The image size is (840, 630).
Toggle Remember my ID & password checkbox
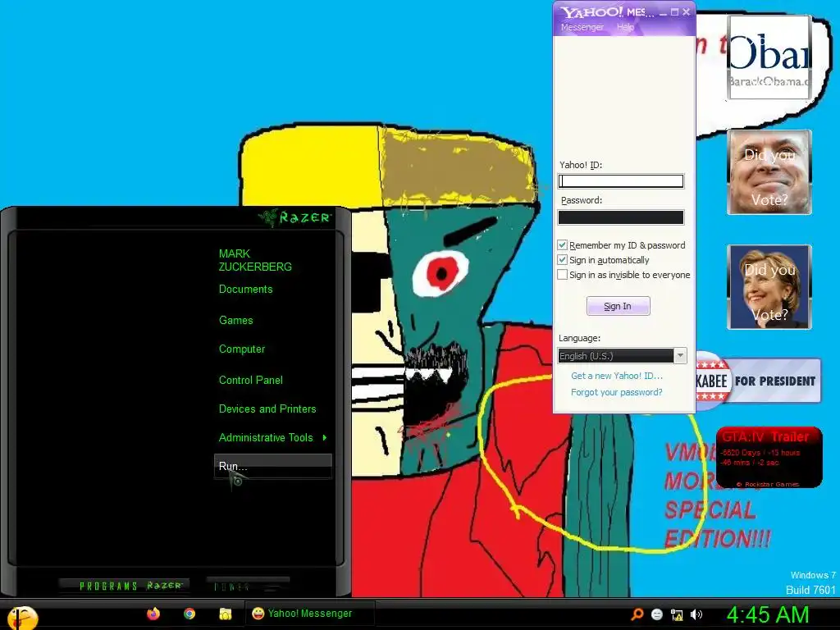pyautogui.click(x=562, y=244)
